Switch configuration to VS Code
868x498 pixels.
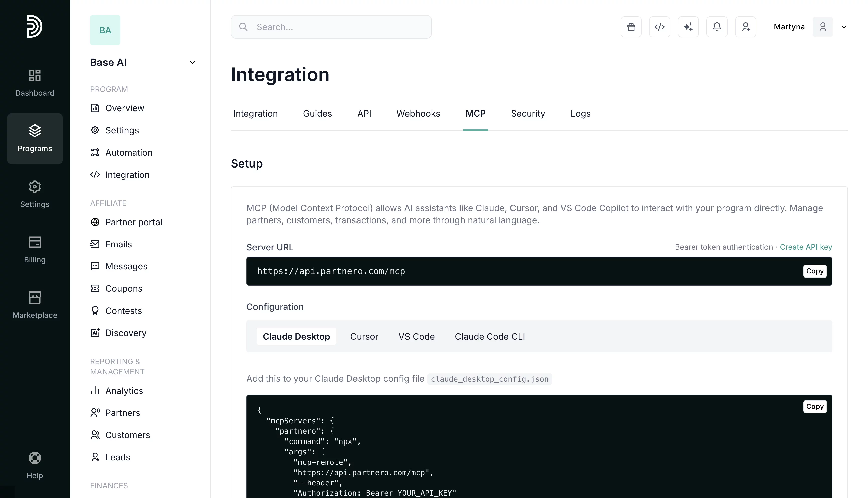pyautogui.click(x=416, y=336)
